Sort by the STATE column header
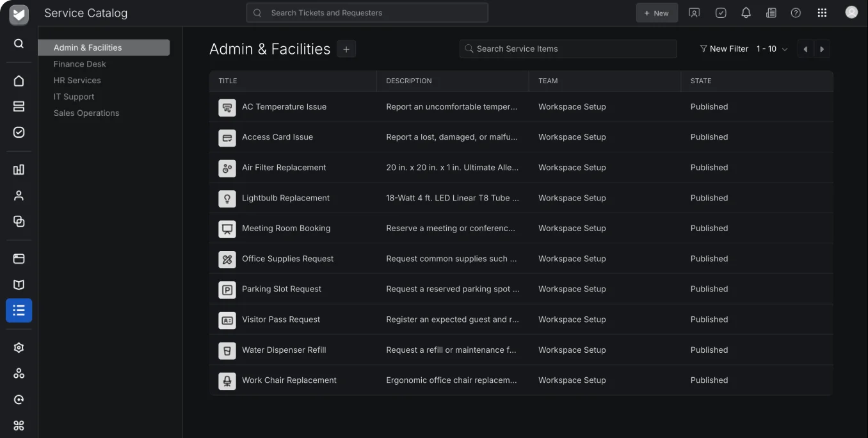The image size is (868, 438). tap(701, 81)
